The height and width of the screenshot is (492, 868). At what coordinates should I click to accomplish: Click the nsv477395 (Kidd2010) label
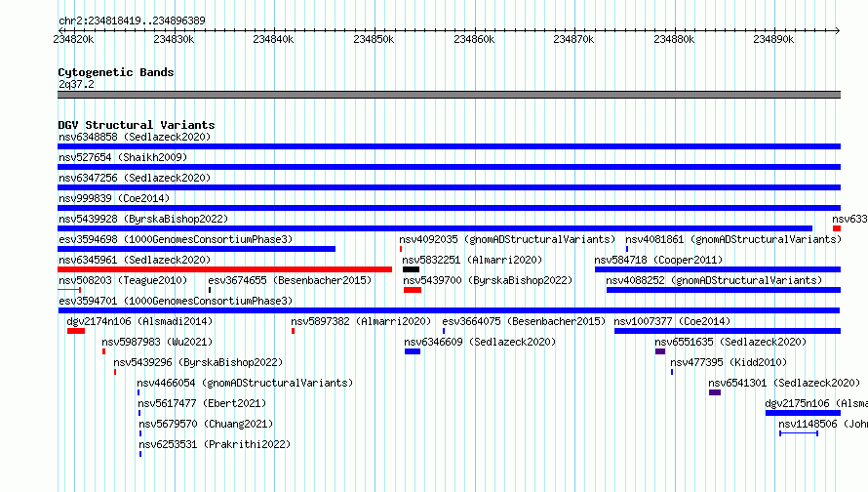[x=729, y=362]
